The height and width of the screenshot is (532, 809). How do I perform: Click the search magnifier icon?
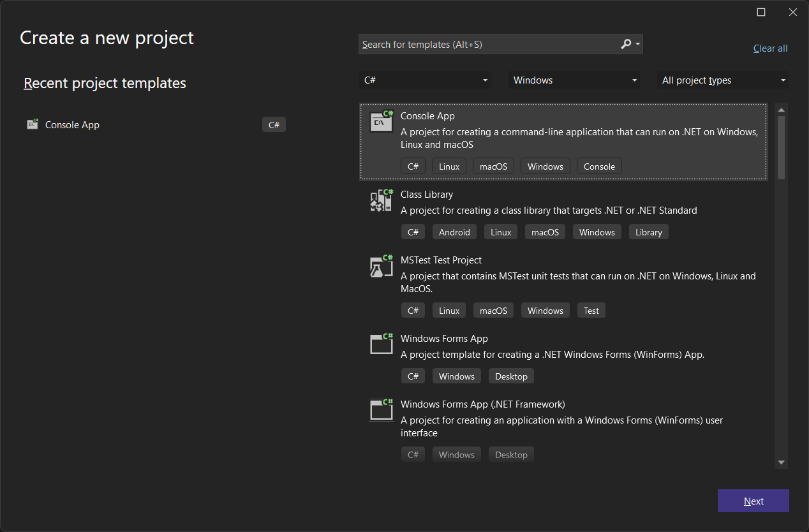[626, 44]
